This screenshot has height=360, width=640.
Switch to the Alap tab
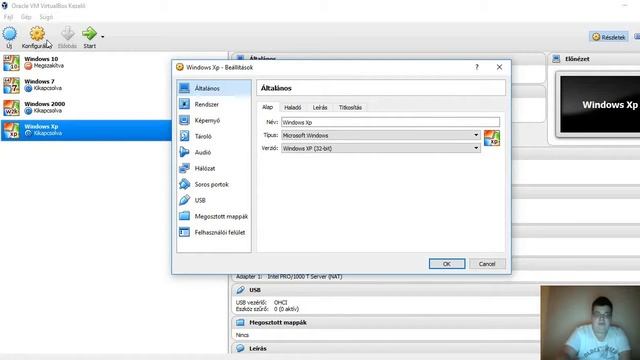(x=267, y=107)
